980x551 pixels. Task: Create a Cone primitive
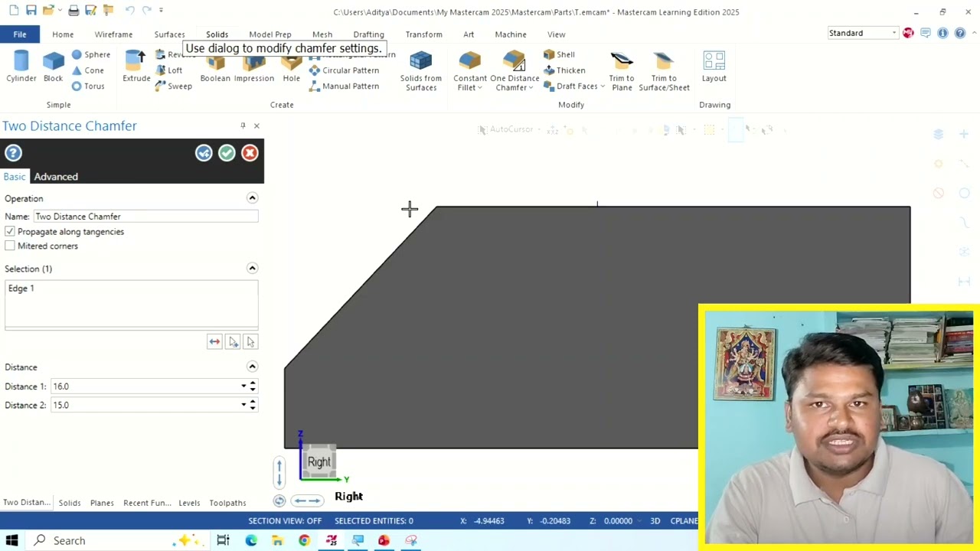(87, 70)
